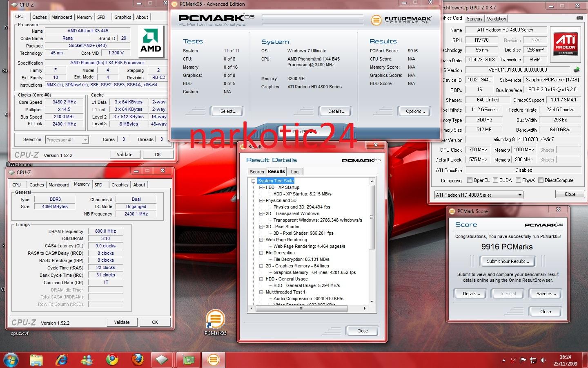Switch to the PCMark05 taskbar button
Screen dimensions: 588x368
(x=214, y=360)
